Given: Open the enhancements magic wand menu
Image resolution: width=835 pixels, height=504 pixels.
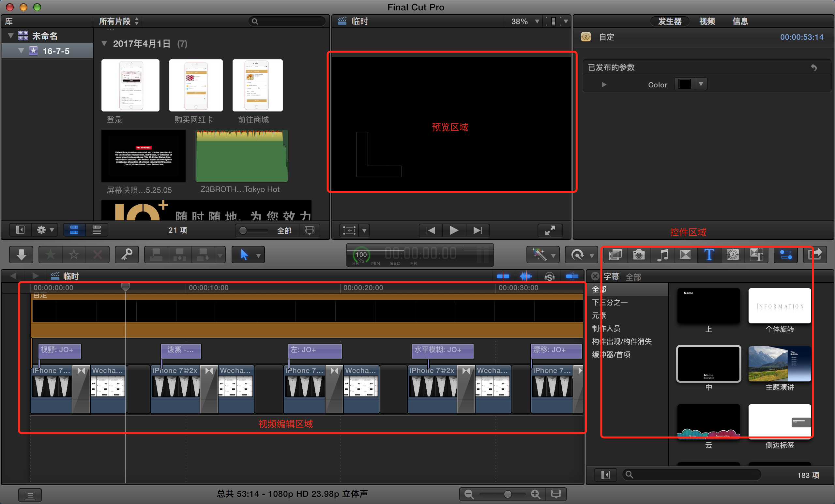Looking at the screenshot, I should [x=543, y=255].
